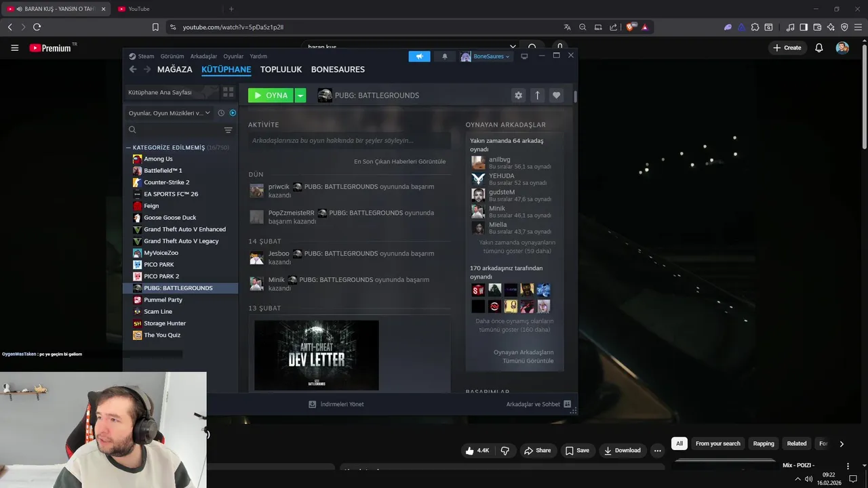Click YouTube Share button
Viewport: 868px width, 488px height.
pos(537,450)
